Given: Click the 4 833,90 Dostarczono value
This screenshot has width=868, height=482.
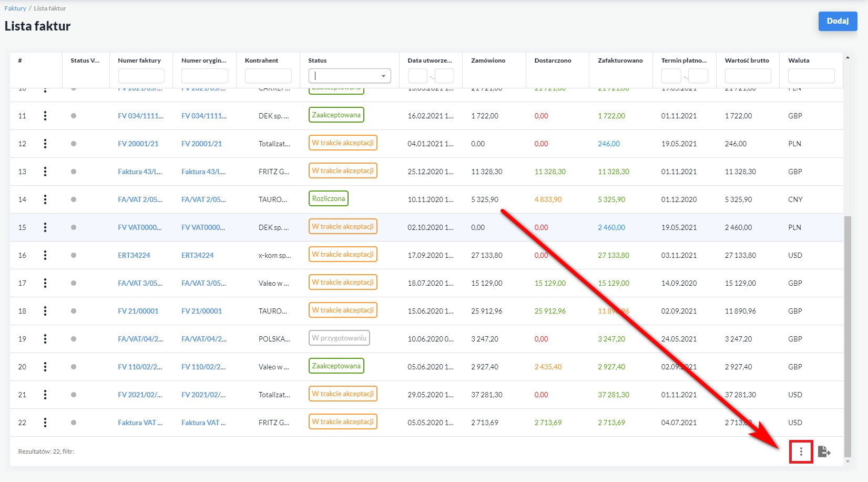Looking at the screenshot, I should point(548,199).
